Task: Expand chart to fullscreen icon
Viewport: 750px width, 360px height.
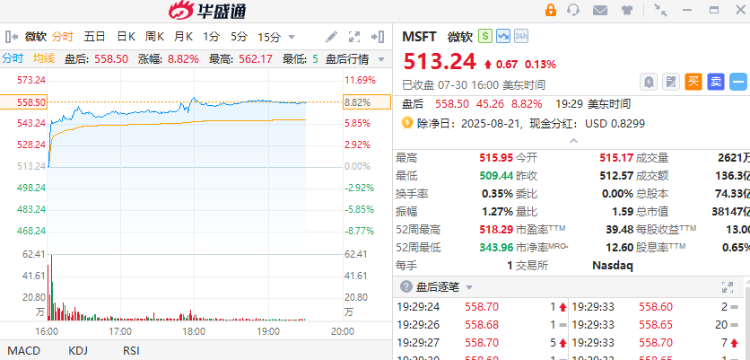Action: click(354, 36)
